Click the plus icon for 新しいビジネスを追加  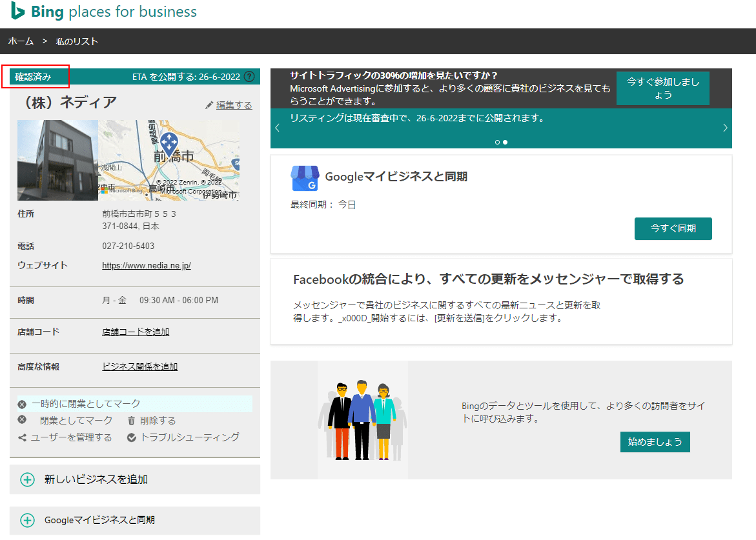[28, 480]
